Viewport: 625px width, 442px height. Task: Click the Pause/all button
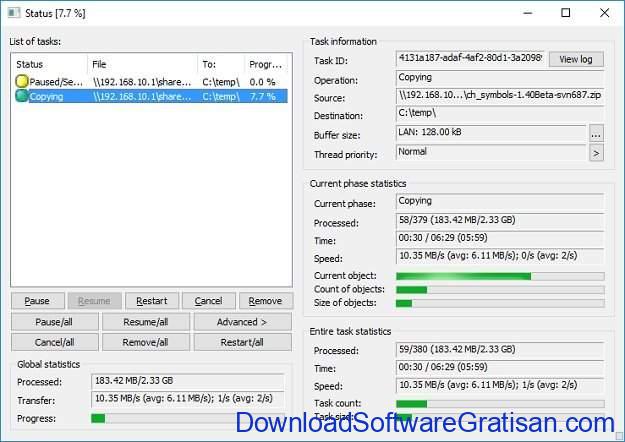pyautogui.click(x=55, y=322)
